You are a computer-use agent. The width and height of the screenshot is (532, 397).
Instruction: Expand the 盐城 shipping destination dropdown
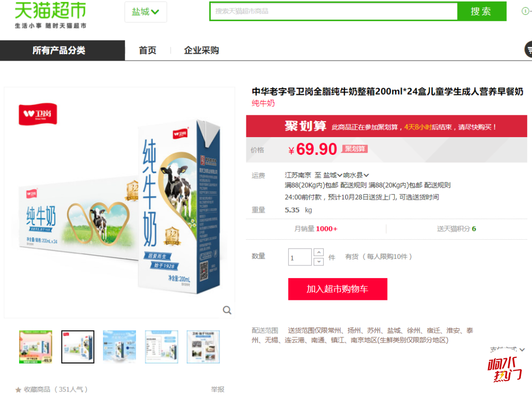click(332, 175)
